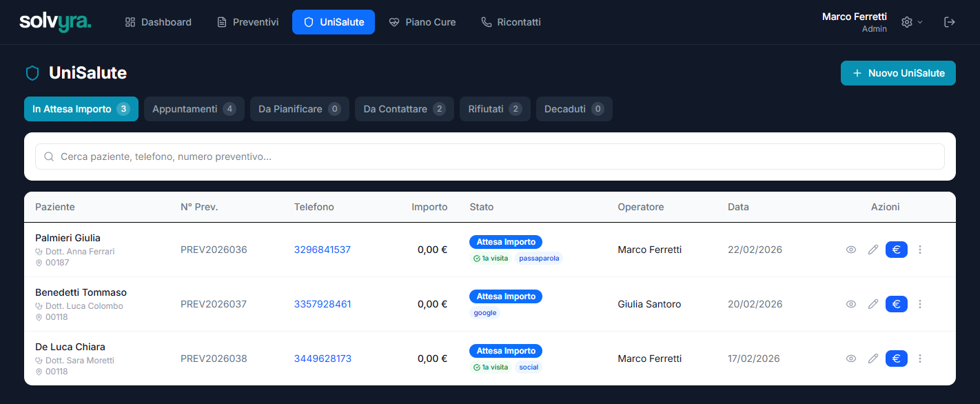Click quote number PREV2026037
980x404 pixels.
coord(214,304)
